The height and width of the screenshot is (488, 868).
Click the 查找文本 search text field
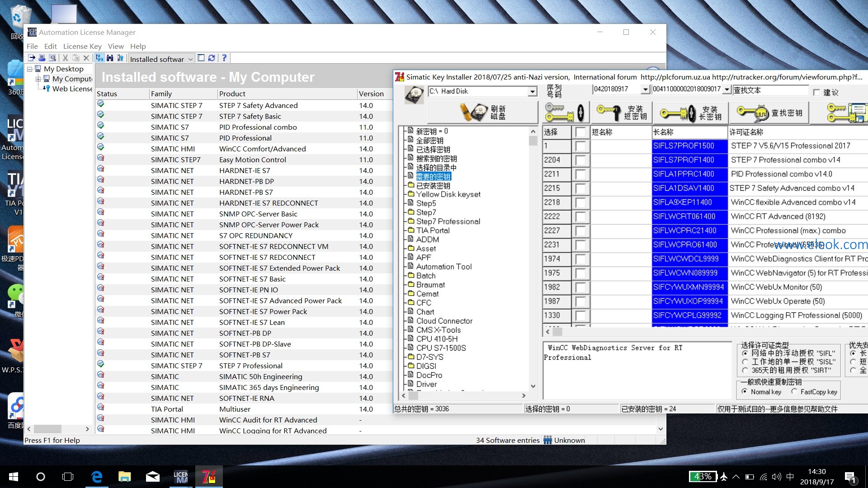(770, 90)
